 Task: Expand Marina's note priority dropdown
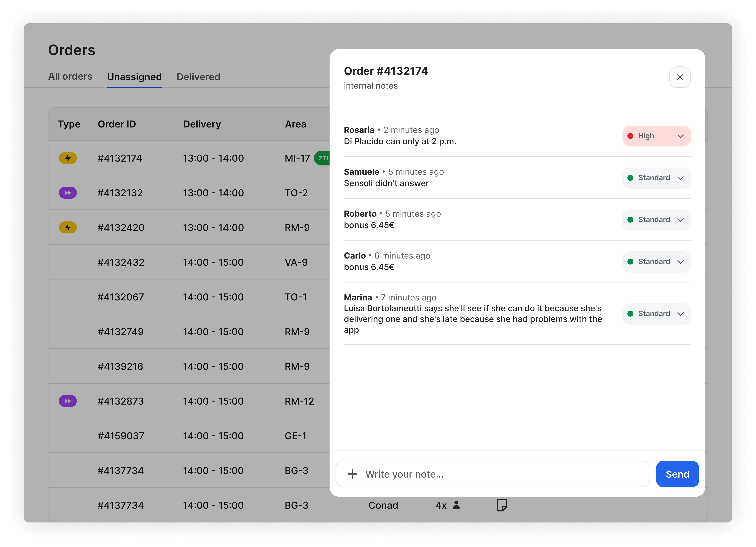click(656, 314)
